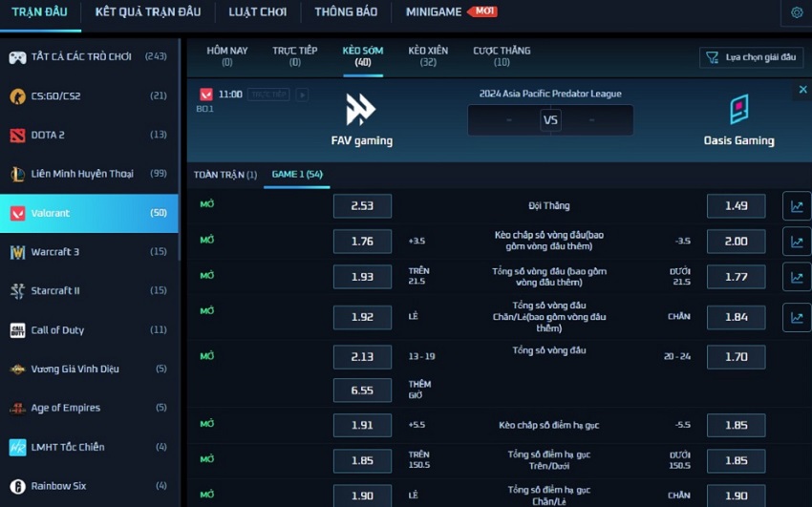Select Call of Duty (11) category

[x=89, y=330]
